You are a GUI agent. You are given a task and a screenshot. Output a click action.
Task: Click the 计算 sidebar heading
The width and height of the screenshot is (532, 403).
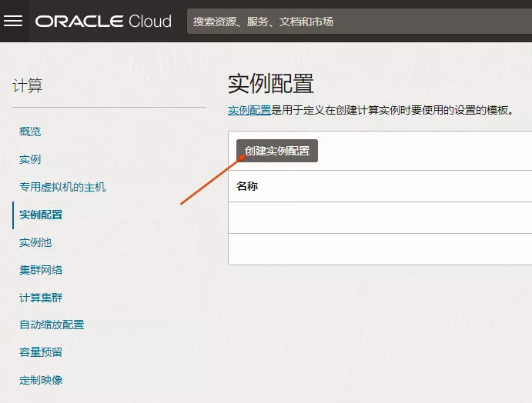(28, 85)
